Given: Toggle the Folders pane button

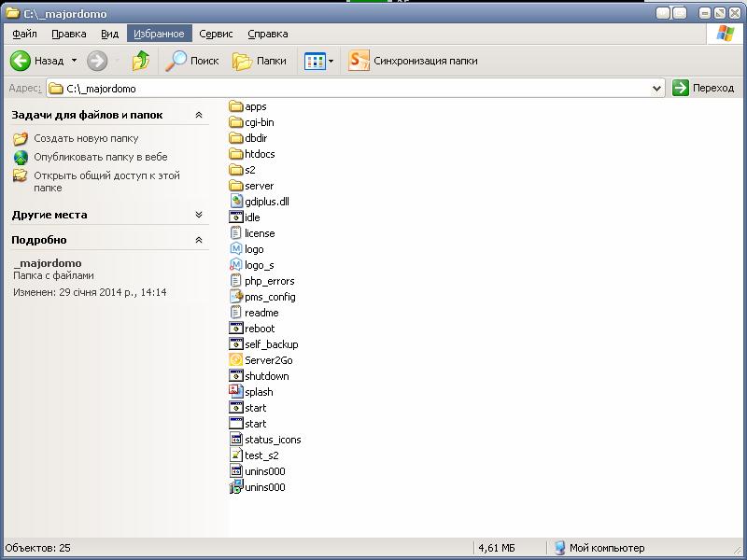Looking at the screenshot, I should click(260, 61).
